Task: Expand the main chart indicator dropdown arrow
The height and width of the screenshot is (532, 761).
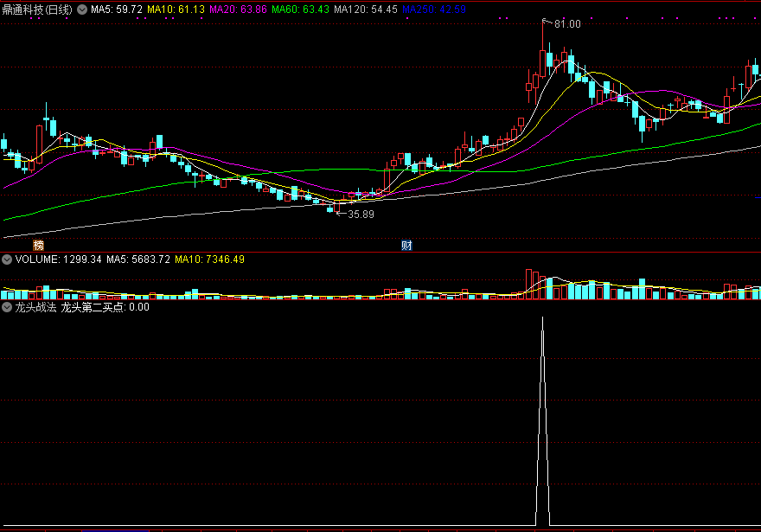Action: coord(82,10)
